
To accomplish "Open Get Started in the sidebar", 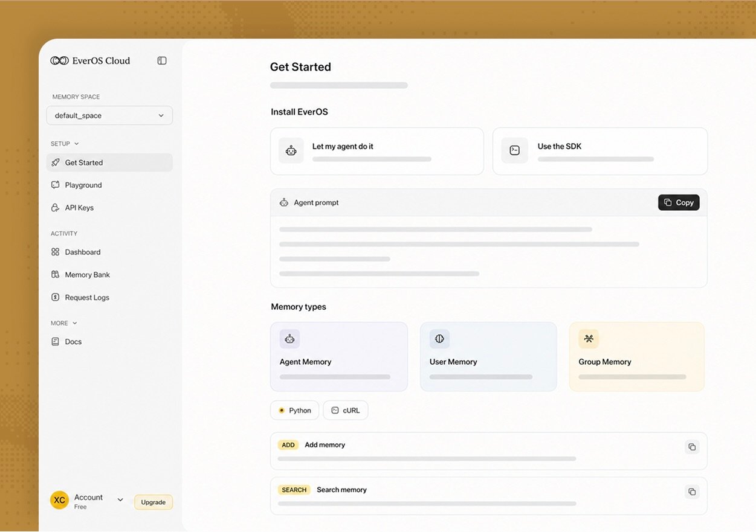I will point(109,162).
